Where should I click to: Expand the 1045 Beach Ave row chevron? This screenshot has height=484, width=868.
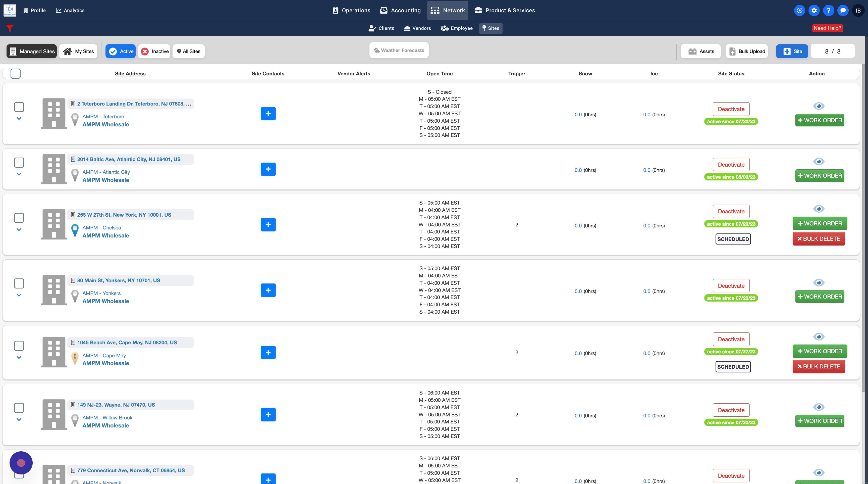point(19,357)
